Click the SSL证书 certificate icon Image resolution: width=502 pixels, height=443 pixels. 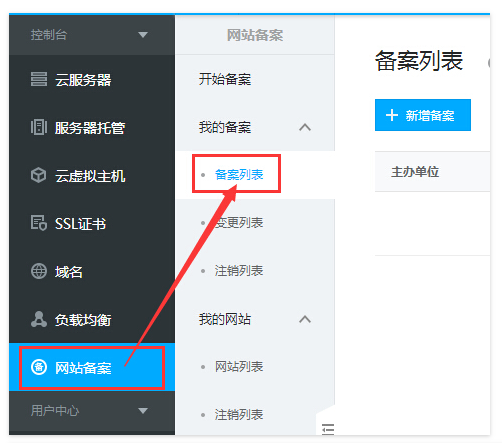pyautogui.click(x=39, y=223)
